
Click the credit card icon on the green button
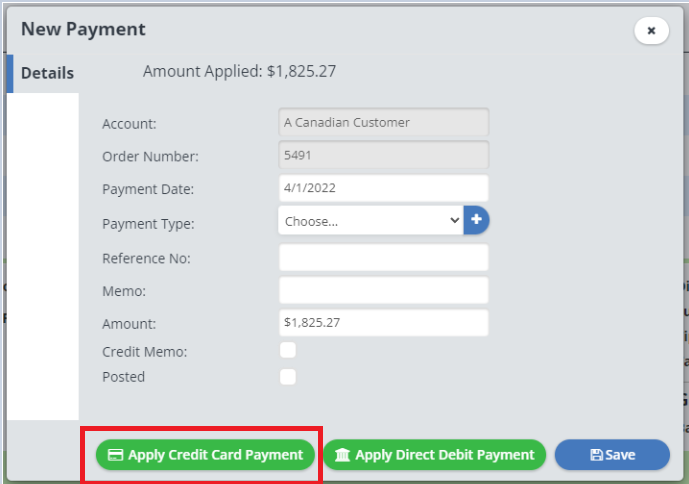click(x=115, y=455)
